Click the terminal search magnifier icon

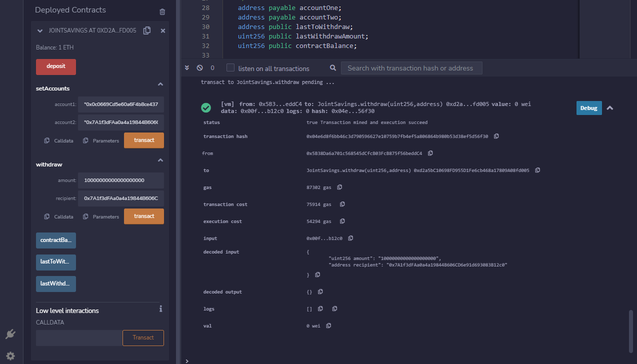pyautogui.click(x=333, y=68)
